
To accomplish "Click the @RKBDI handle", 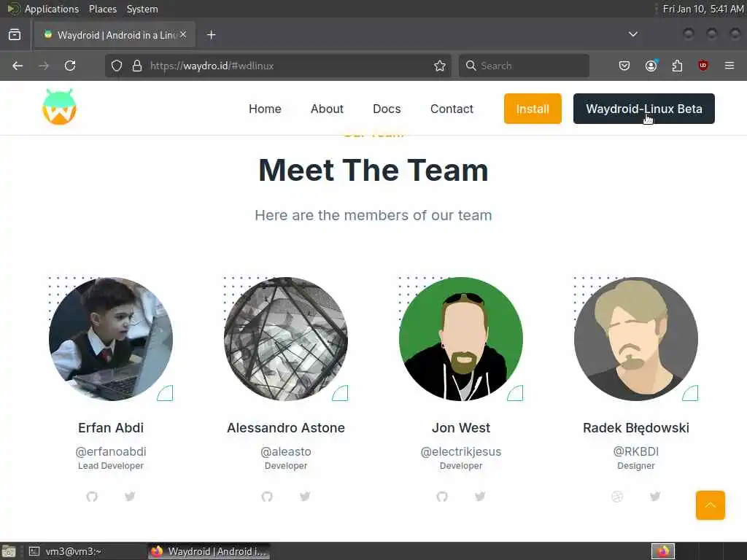I will point(636,451).
